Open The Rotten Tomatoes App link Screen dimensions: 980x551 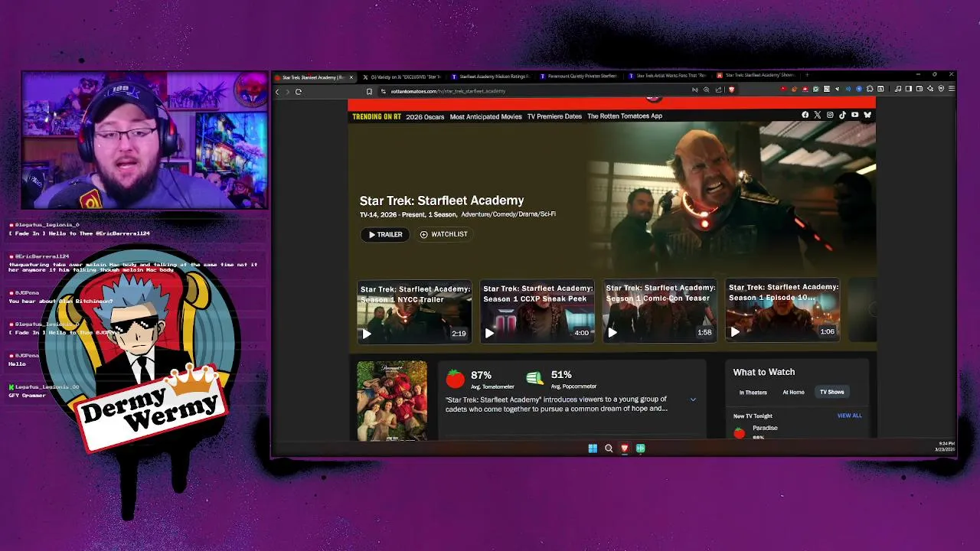point(625,116)
